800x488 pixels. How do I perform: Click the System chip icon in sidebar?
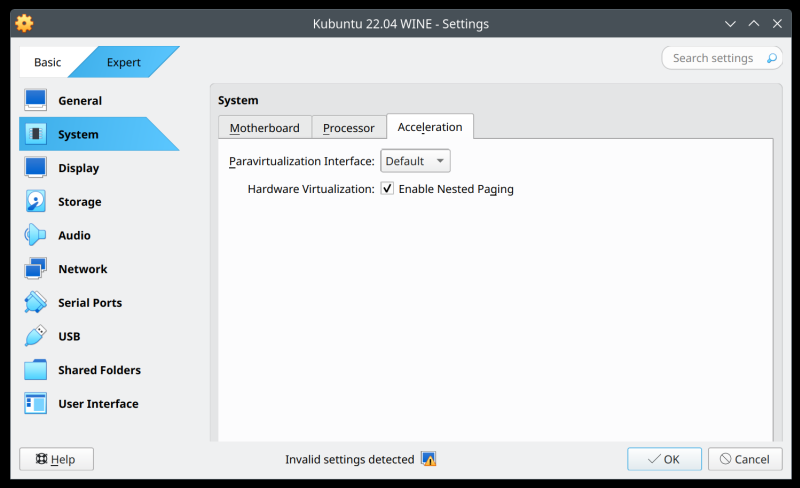(35, 134)
